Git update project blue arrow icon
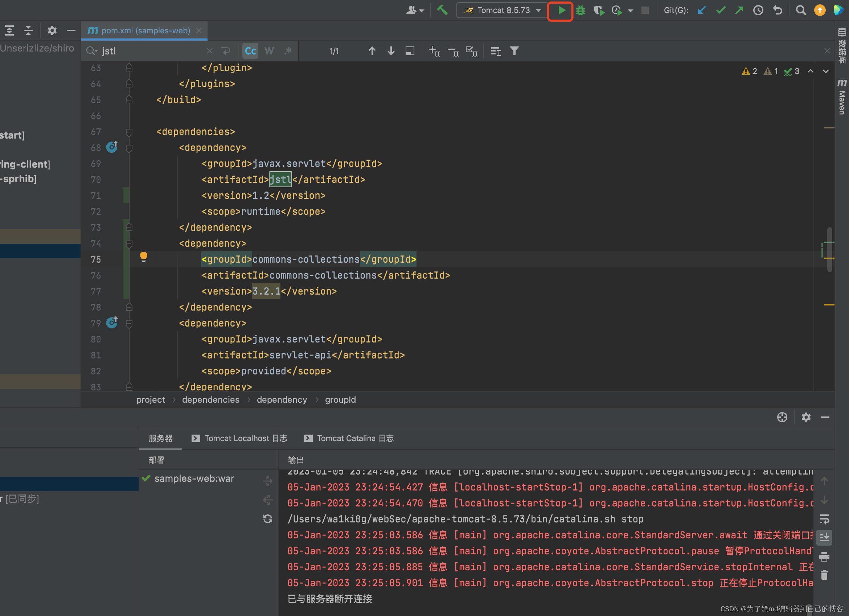The height and width of the screenshot is (616, 849). 701,10
